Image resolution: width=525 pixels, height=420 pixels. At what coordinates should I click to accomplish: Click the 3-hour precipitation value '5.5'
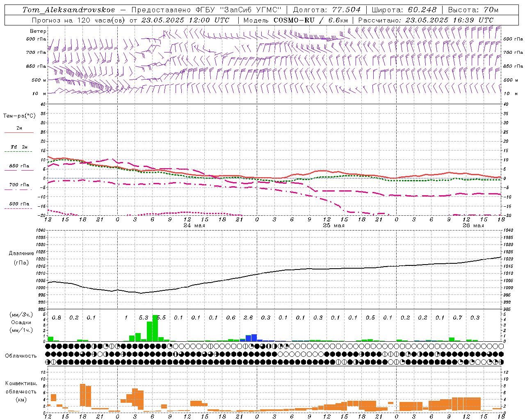point(161,318)
